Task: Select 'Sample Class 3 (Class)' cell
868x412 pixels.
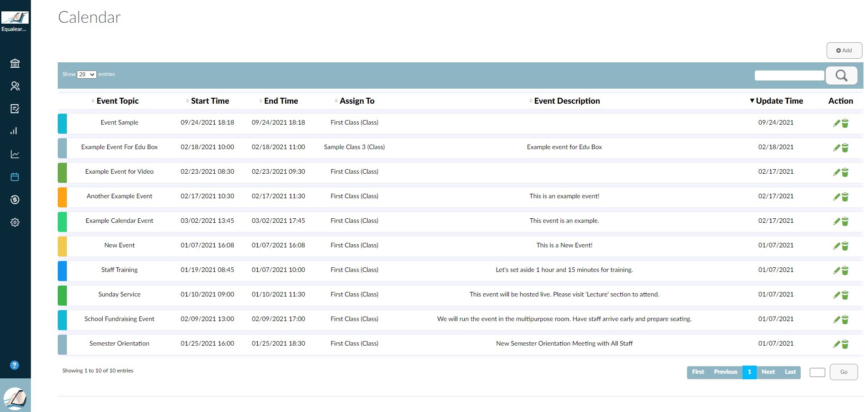Action: 354,147
